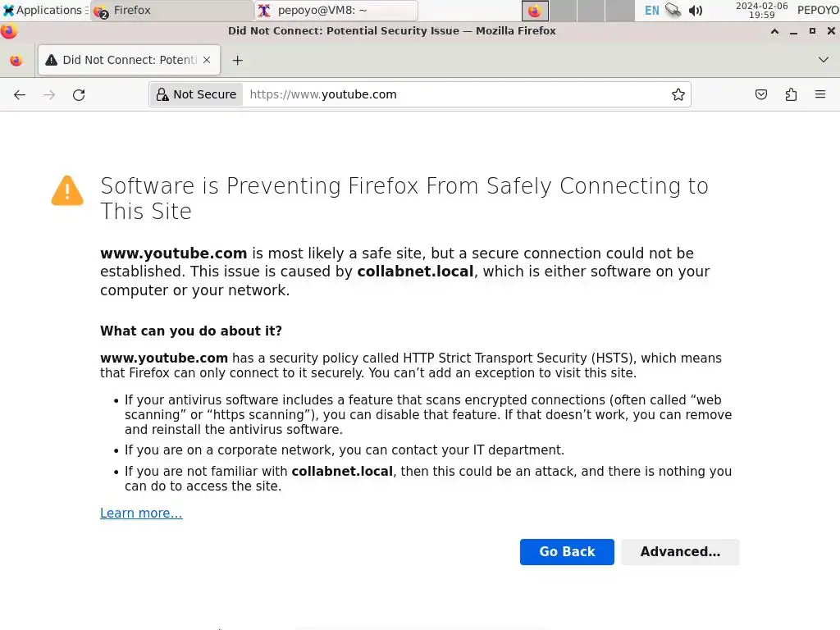
Task: Open the Firefox application hamburger menu
Action: [x=820, y=94]
